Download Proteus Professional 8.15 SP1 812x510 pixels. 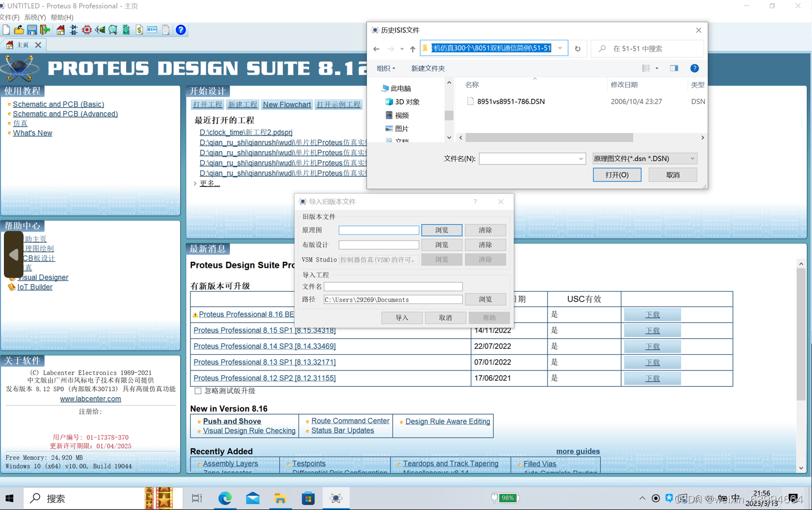pyautogui.click(x=652, y=330)
